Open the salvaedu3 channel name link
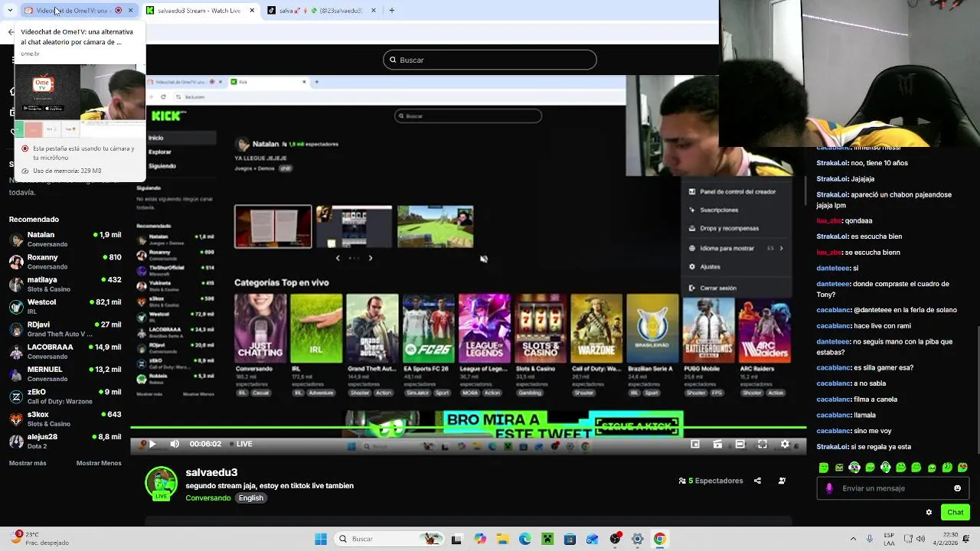The height and width of the screenshot is (551, 980). click(211, 473)
